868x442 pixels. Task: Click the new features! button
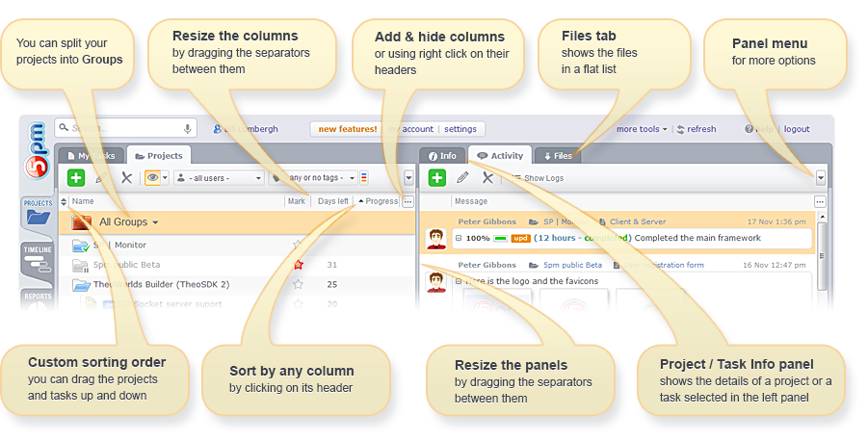point(348,129)
